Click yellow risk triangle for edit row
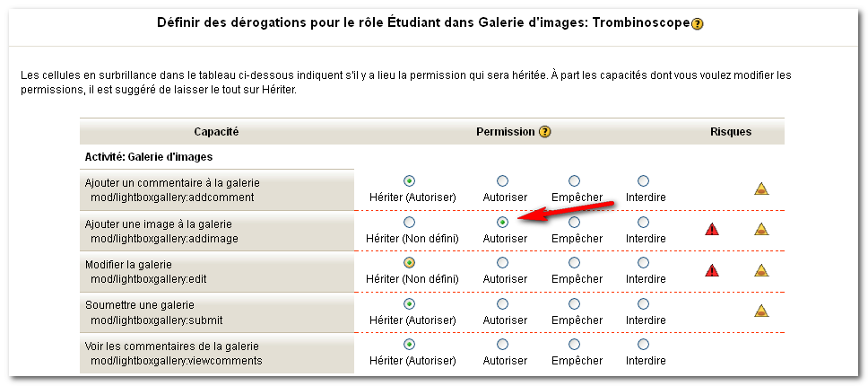 pyautogui.click(x=761, y=270)
